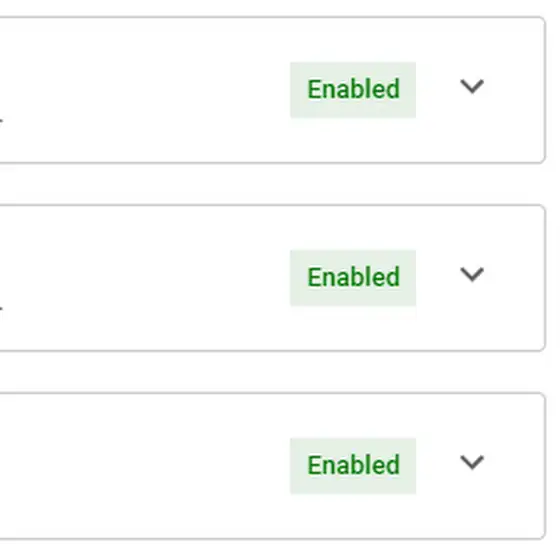Expand the bottom card's chevron arrow

pos(472,462)
